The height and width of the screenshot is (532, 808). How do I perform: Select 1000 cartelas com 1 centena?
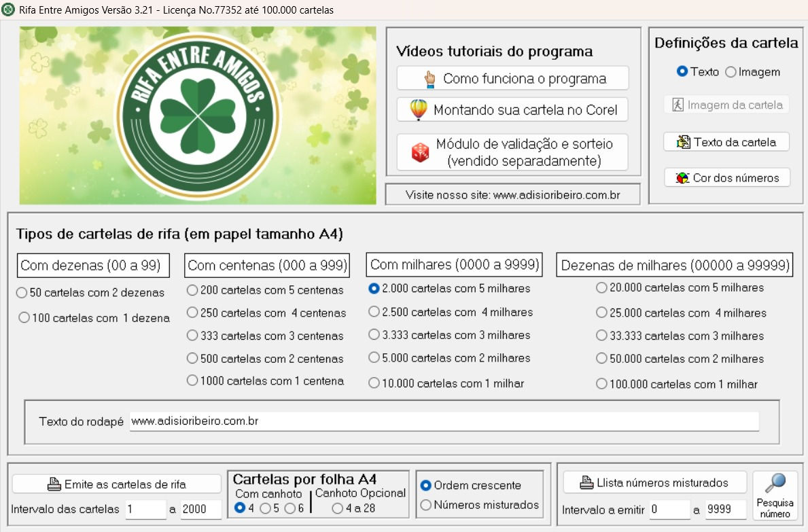click(x=192, y=380)
